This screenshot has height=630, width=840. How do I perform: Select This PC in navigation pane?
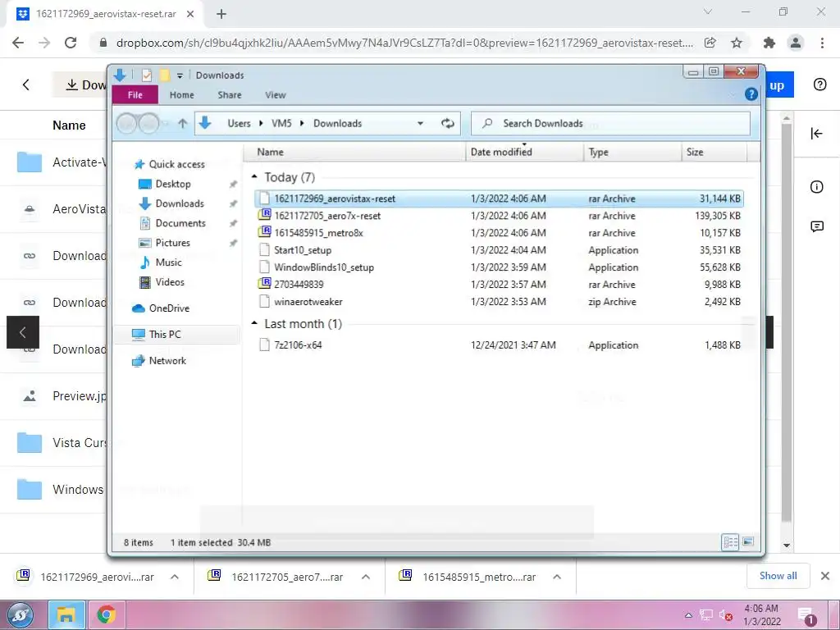coord(164,335)
